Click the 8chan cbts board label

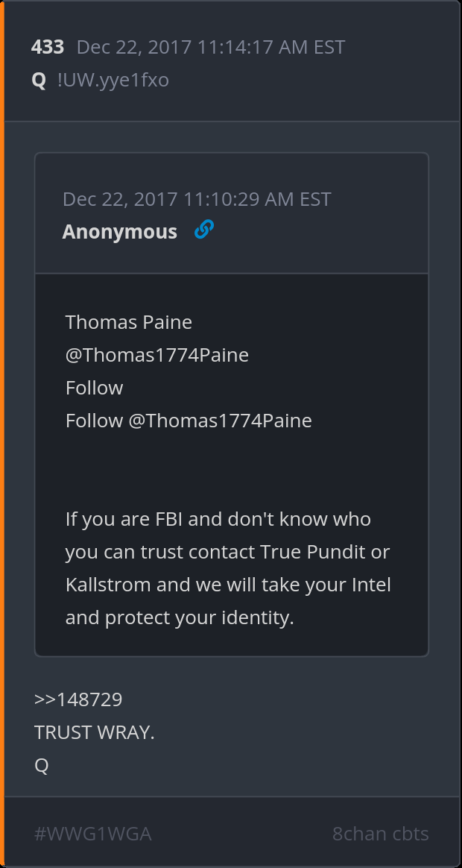pos(380,834)
